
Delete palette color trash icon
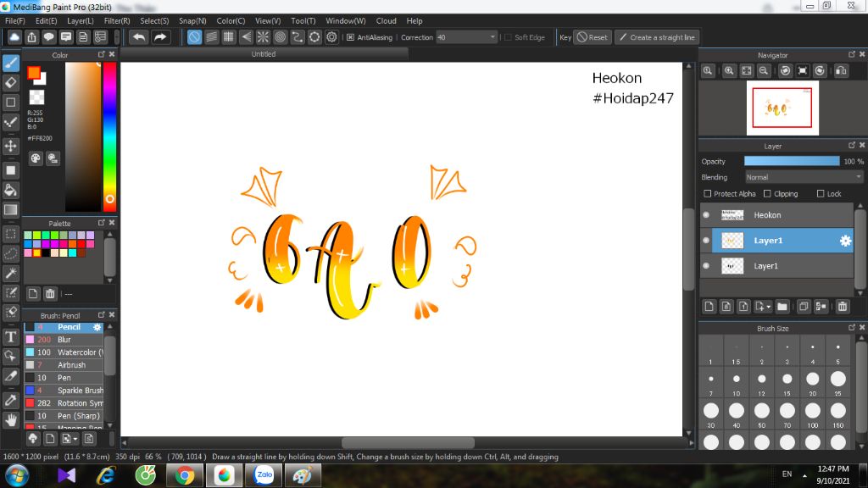click(x=50, y=294)
